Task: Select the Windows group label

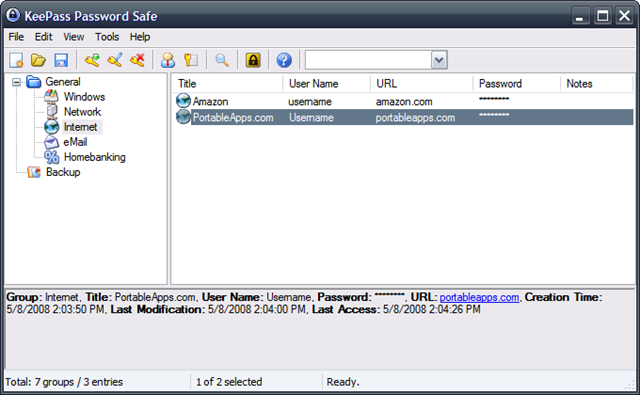Action: 84,97
